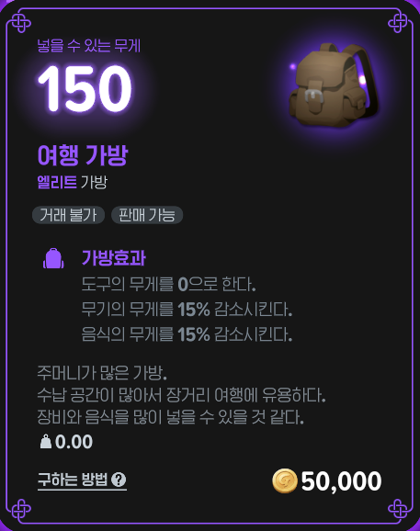This screenshot has height=531, width=420.
Task: Click the question mark help icon
Action: pyautogui.click(x=119, y=480)
